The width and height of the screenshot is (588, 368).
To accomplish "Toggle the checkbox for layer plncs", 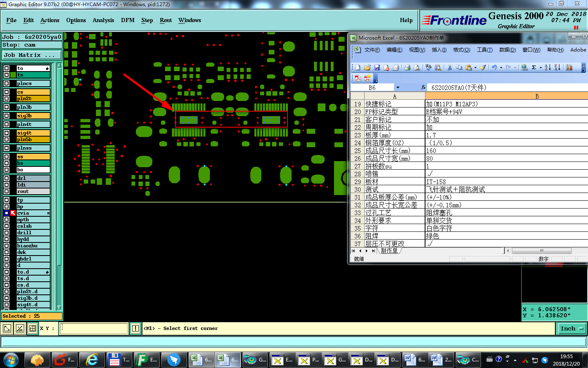I will tap(7, 83).
